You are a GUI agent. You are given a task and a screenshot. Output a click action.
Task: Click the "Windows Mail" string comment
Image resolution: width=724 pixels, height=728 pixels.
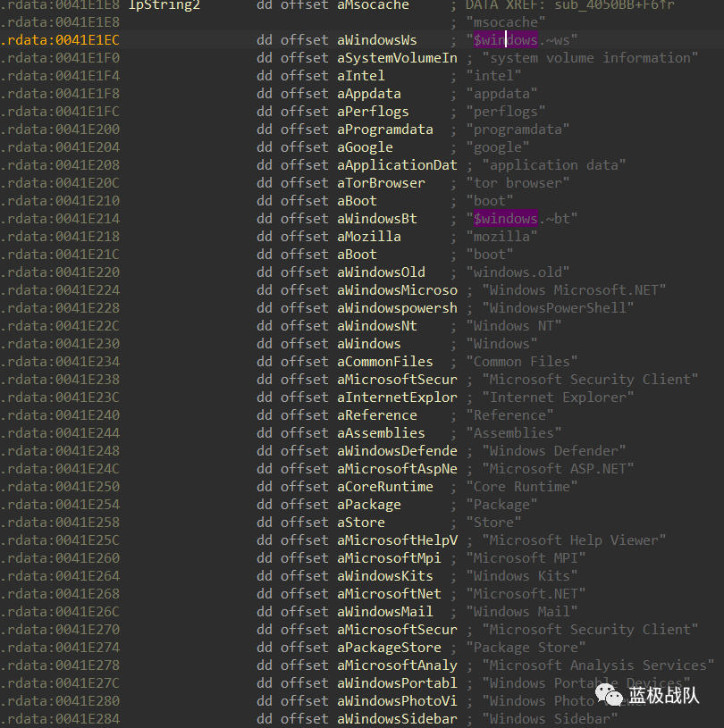pyautogui.click(x=521, y=612)
